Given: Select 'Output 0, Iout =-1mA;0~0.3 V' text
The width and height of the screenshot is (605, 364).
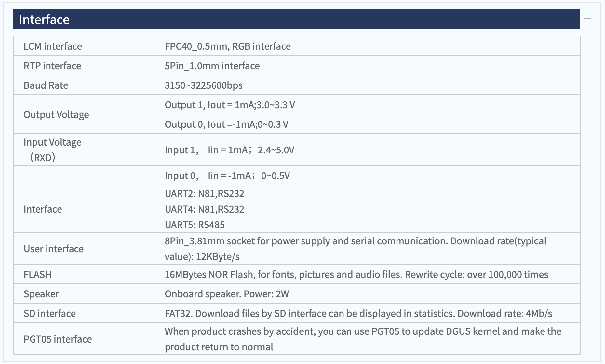Looking at the screenshot, I should [x=226, y=124].
